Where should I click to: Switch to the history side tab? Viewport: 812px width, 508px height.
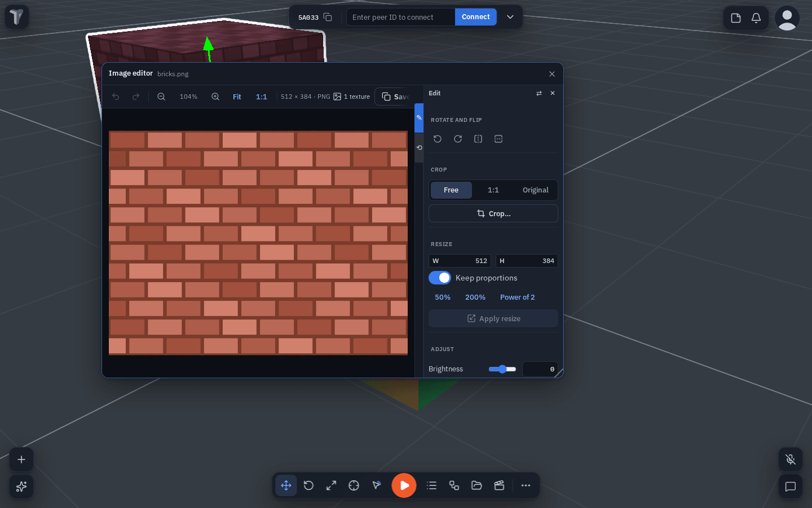click(419, 147)
